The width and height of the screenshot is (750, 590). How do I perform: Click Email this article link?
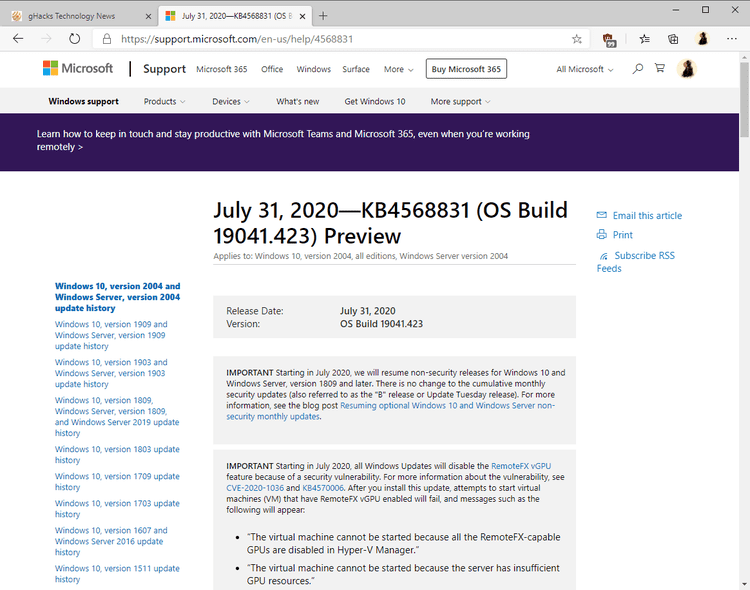[648, 216]
